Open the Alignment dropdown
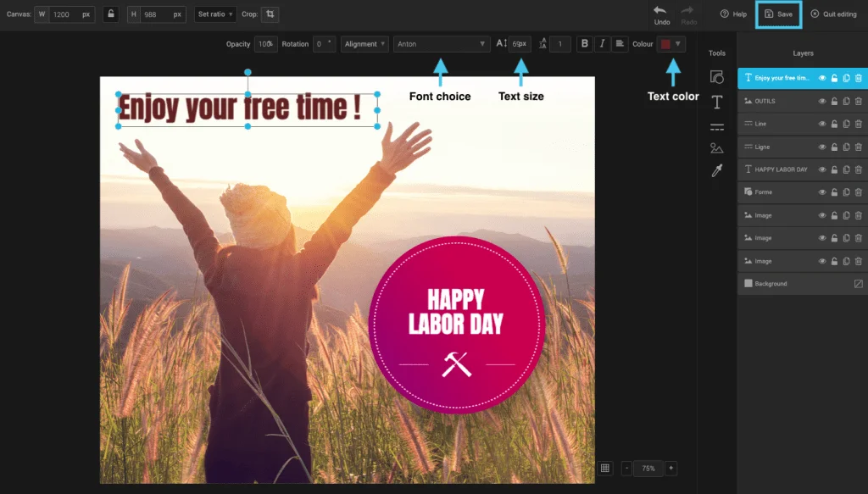Screen dimensions: 868x494 364,44
